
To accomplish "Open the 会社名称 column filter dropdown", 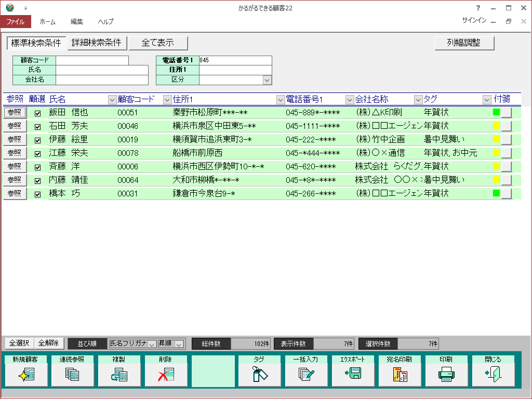I will [418, 100].
